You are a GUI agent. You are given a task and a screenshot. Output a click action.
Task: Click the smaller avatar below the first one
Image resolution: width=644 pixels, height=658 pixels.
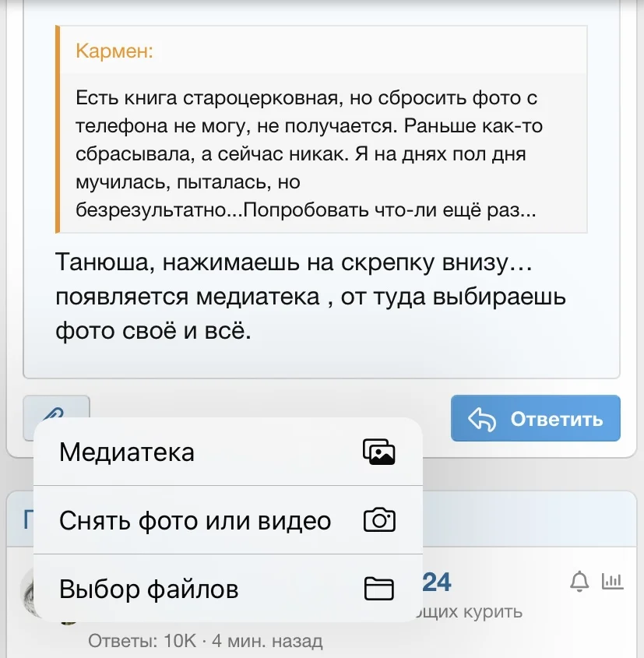tap(68, 625)
